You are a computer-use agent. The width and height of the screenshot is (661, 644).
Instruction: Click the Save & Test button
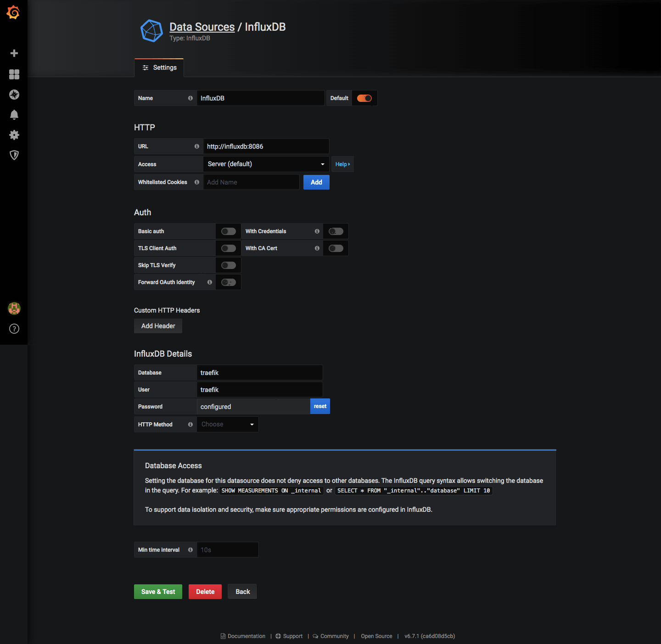click(x=158, y=592)
